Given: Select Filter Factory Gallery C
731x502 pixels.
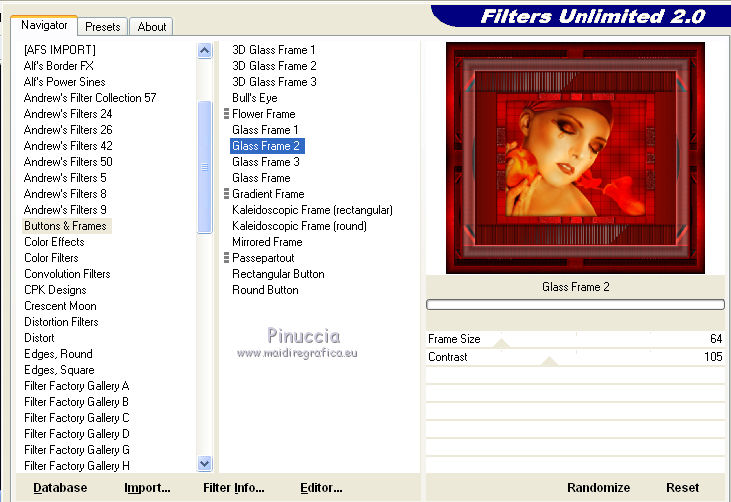Looking at the screenshot, I should click(x=77, y=418).
